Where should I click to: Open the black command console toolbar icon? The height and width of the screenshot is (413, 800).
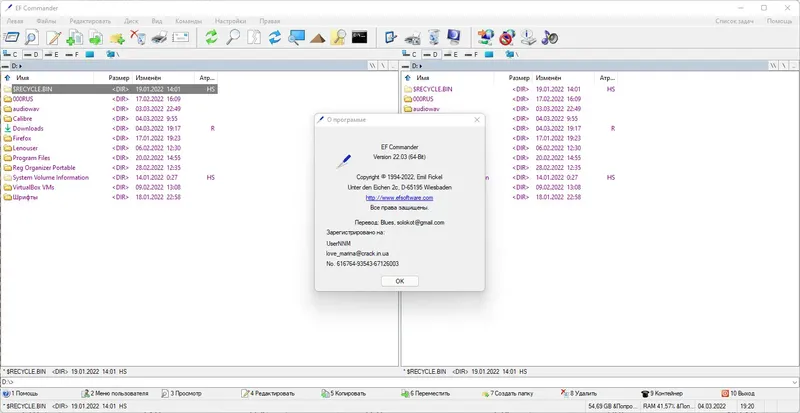[360, 37]
